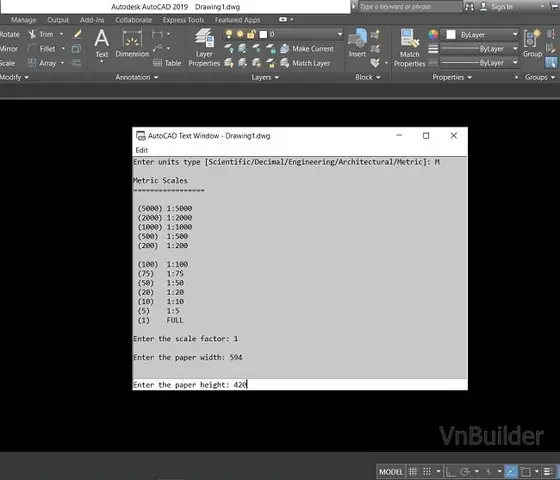Viewport: 560px width, 480px height.
Task: Expand the Modify panel
Action: coord(14,77)
